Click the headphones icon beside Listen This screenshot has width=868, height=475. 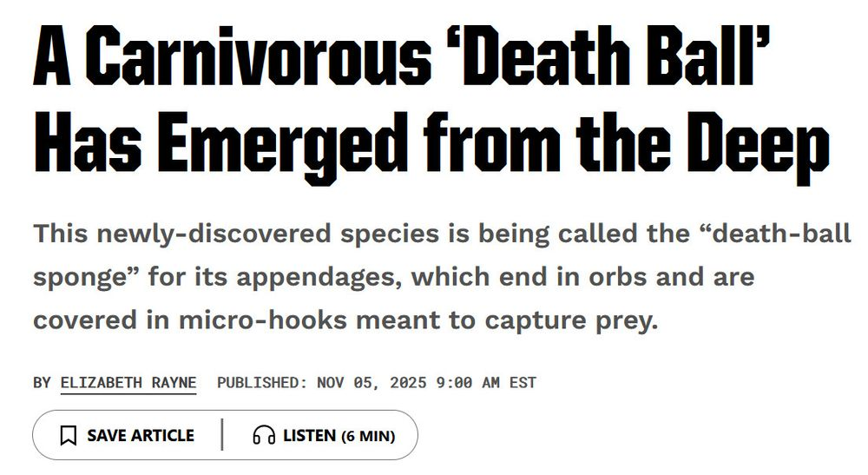[x=263, y=435]
